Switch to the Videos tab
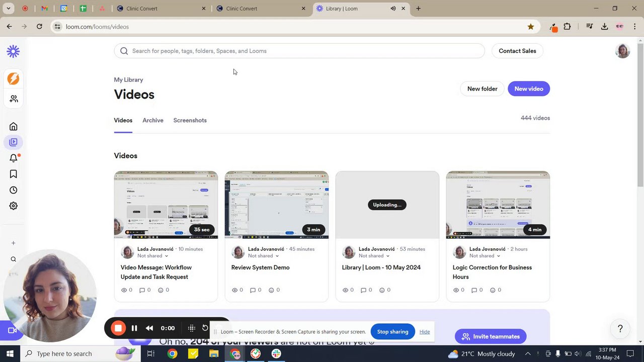 [123, 121]
